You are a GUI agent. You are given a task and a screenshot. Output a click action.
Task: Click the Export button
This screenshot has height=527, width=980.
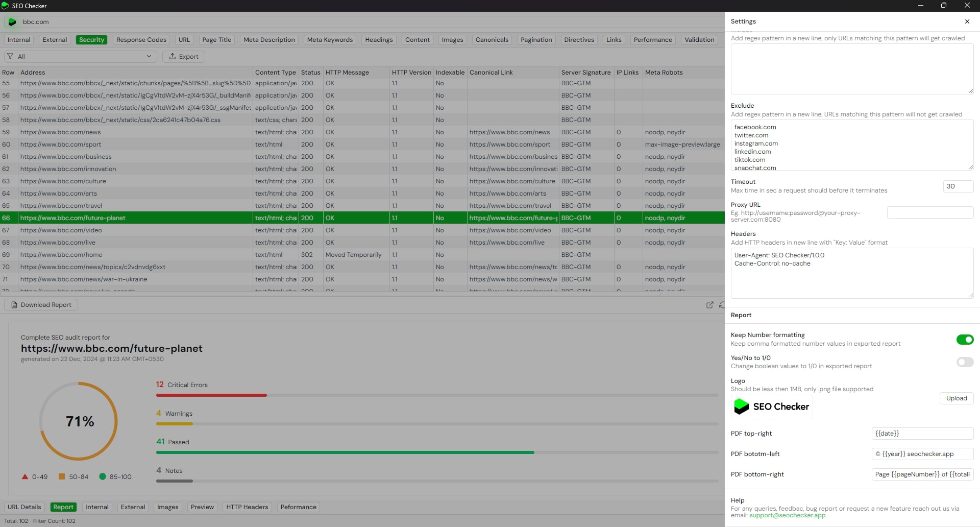[x=184, y=56]
